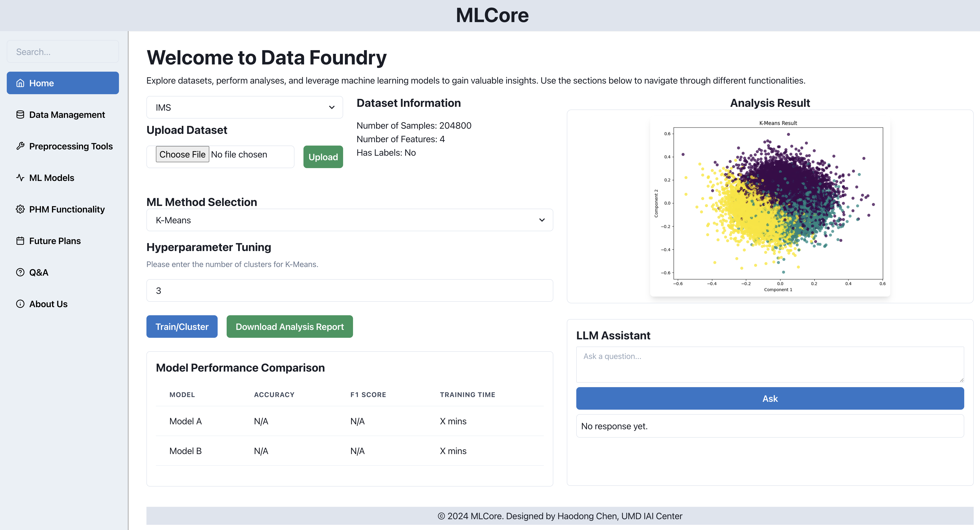This screenshot has width=980, height=530.
Task: Click the footer copyright text
Action: tap(560, 516)
